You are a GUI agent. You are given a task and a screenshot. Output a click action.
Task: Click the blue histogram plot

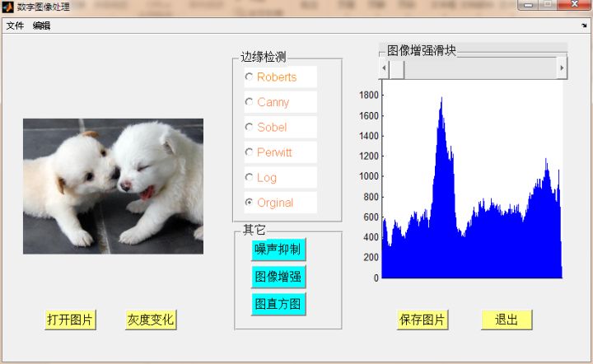[x=472, y=180]
